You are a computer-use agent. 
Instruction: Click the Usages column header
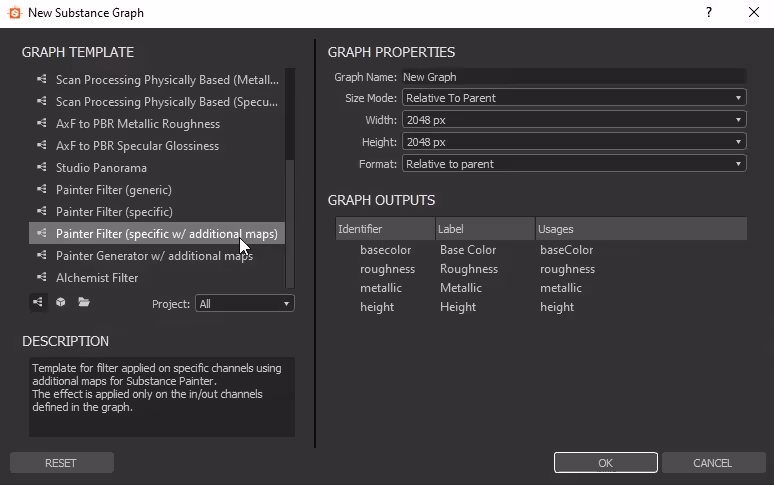pos(641,229)
